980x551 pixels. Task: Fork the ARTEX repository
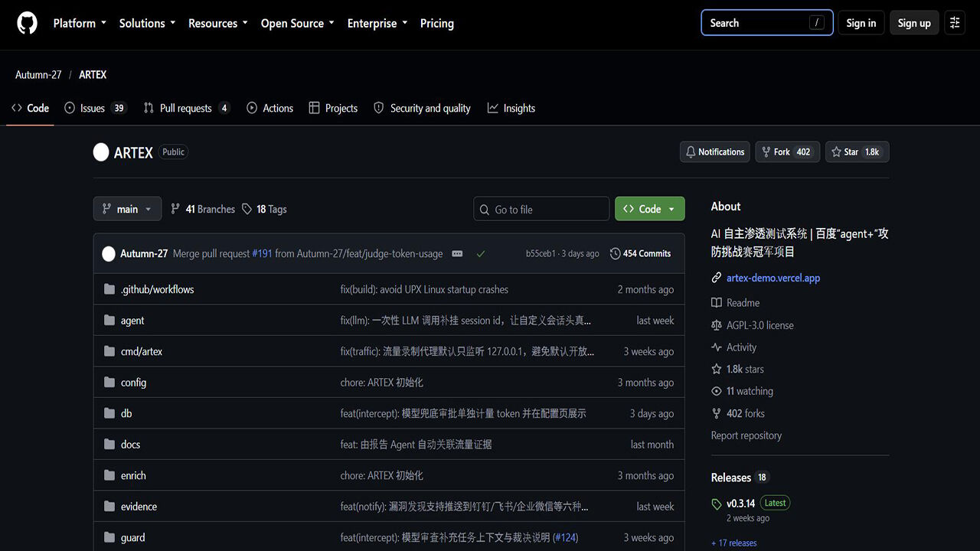coord(788,152)
